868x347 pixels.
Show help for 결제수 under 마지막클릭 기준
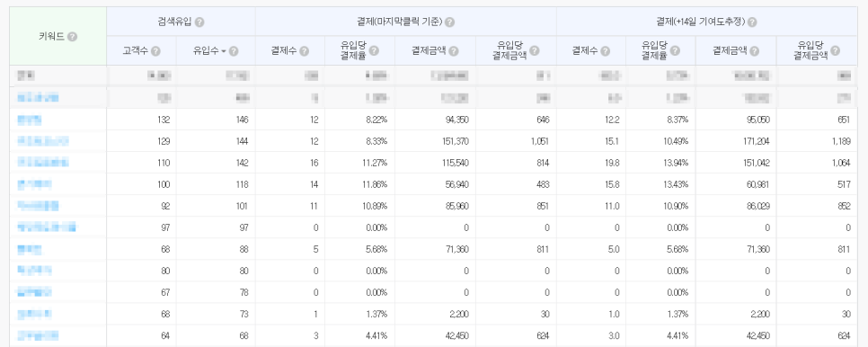(305, 51)
